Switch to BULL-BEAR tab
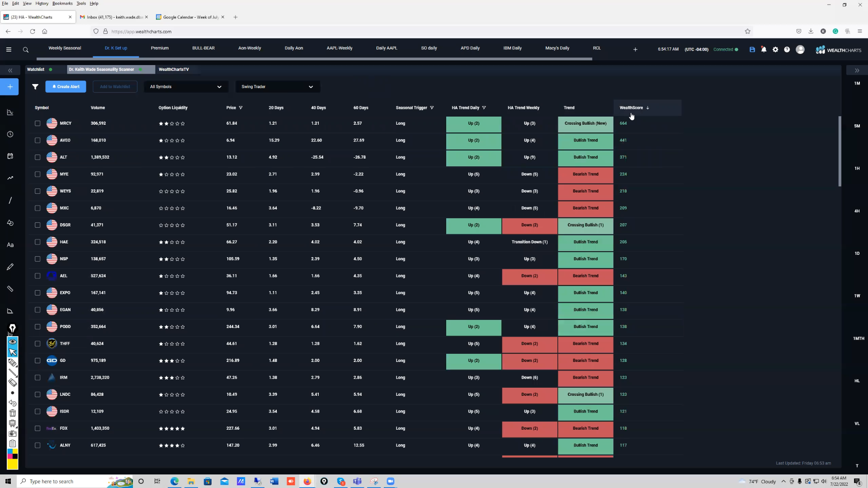Screen dimensions: 868x488 [203, 48]
